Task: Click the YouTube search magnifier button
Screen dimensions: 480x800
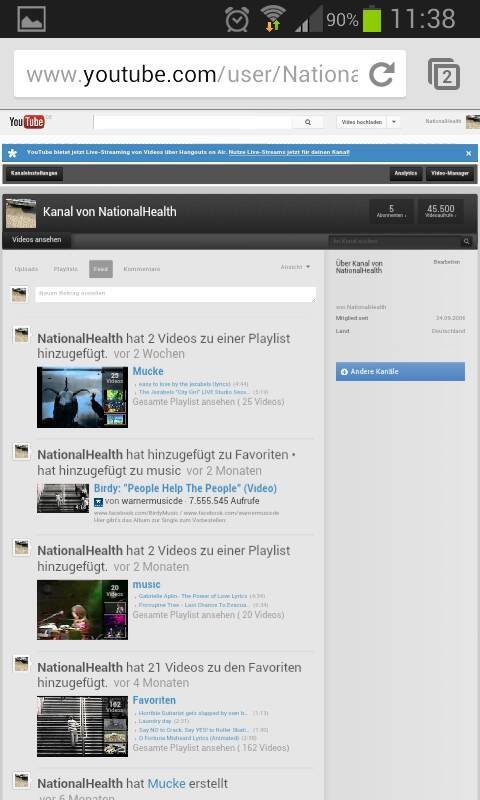Action: click(x=308, y=122)
